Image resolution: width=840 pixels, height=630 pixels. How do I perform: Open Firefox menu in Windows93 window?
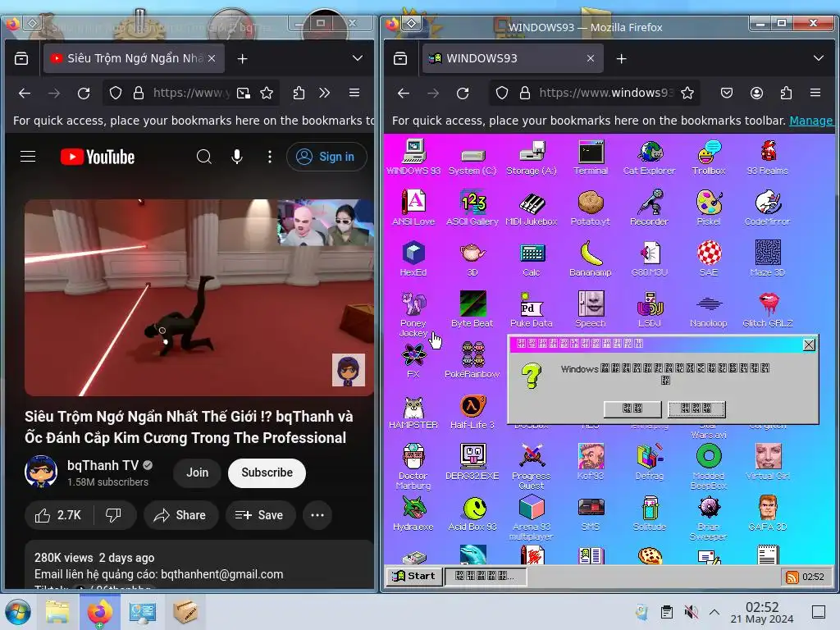[x=815, y=94]
